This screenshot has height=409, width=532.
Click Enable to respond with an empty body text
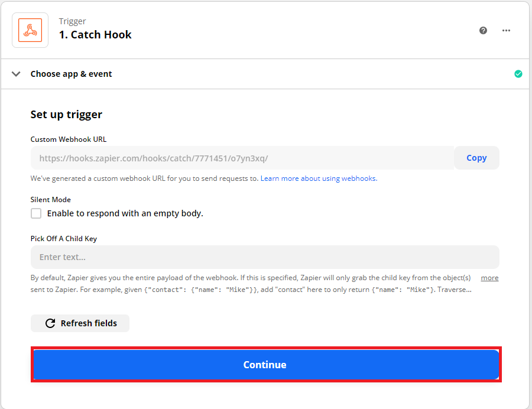125,213
